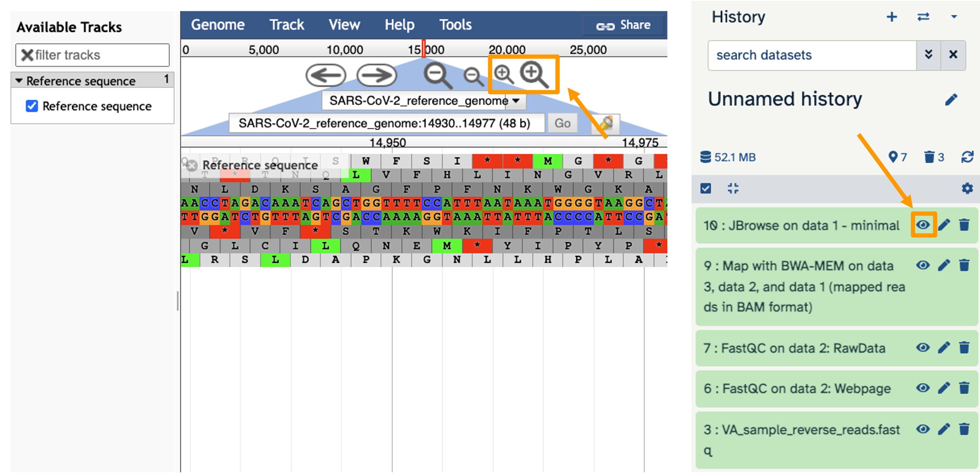Switch histories using the double-arrow icon
980x473 pixels.
(923, 17)
